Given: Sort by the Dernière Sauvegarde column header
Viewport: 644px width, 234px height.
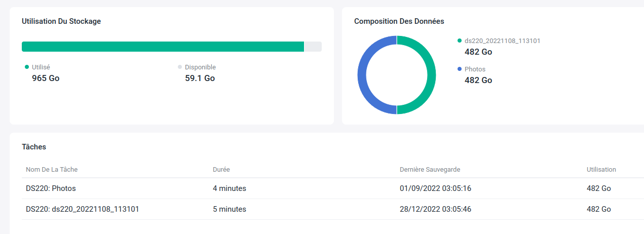Looking at the screenshot, I should click(430, 169).
